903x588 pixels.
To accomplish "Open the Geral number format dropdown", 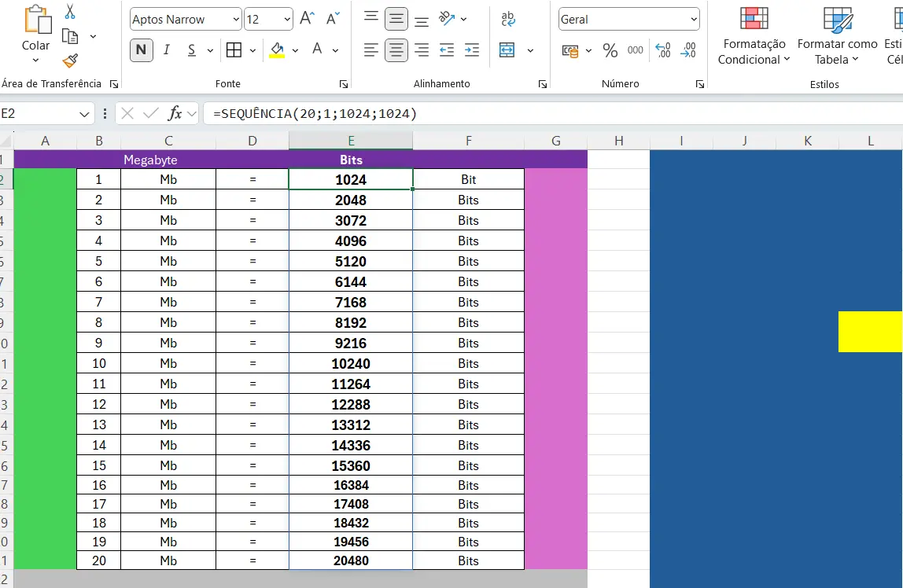I will point(693,20).
